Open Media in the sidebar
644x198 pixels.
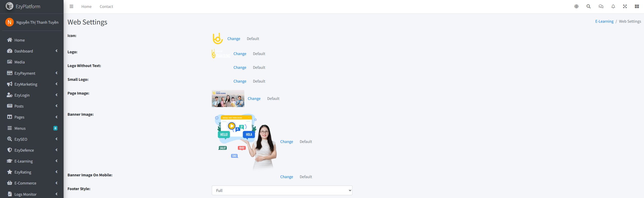point(20,62)
